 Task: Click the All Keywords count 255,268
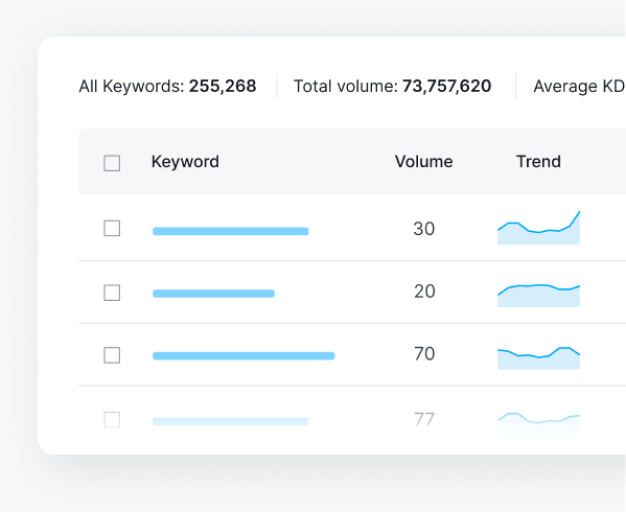coord(222,86)
